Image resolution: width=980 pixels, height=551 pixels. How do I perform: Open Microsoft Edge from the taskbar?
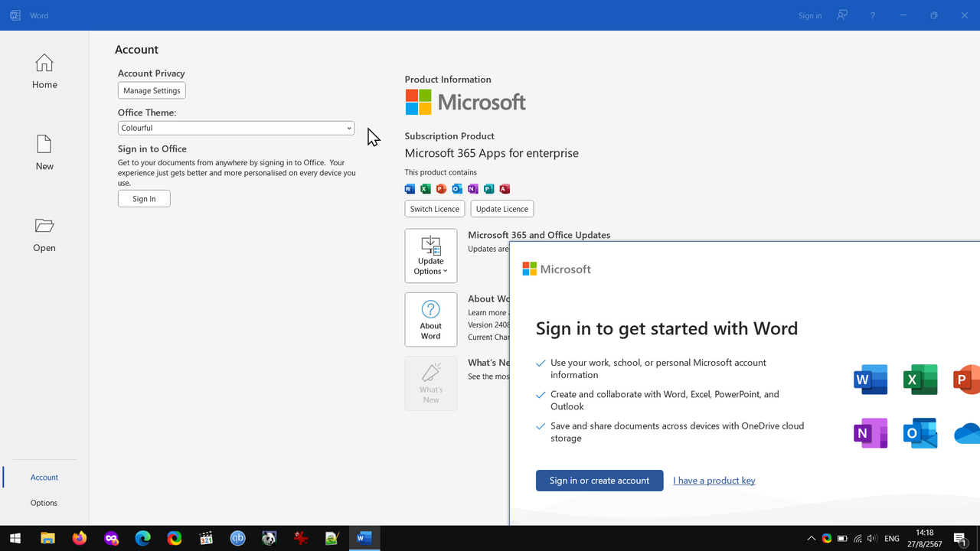pos(143,539)
